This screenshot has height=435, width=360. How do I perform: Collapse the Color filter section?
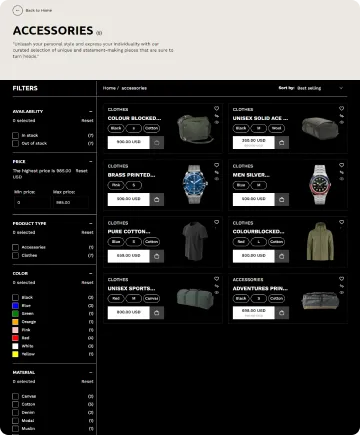(91, 273)
